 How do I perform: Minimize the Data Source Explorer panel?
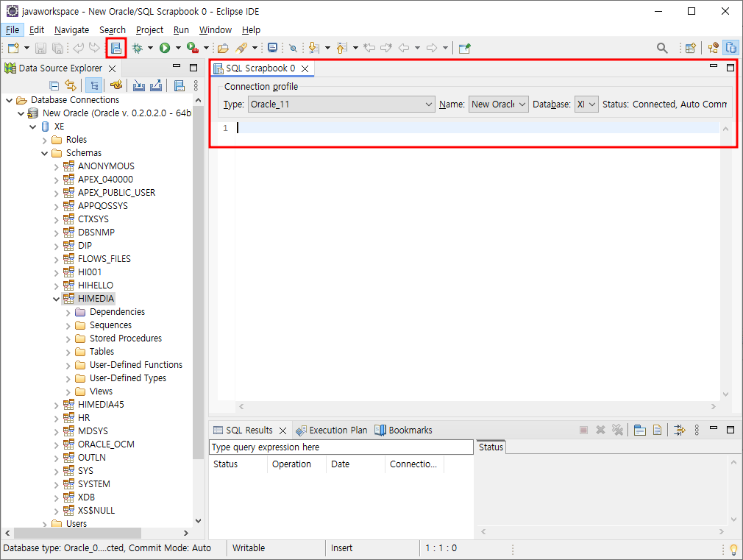[177, 66]
